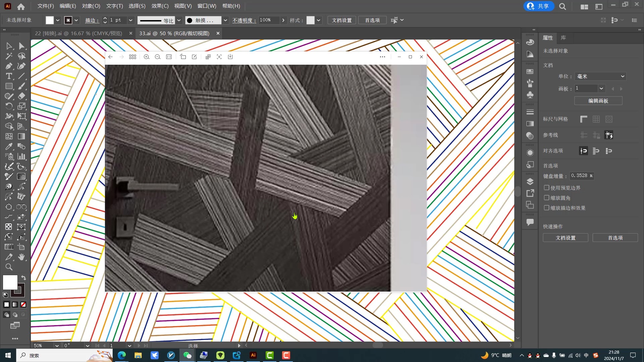Select None fill mode button
Viewport: 644px width, 362px height.
pos(23,305)
